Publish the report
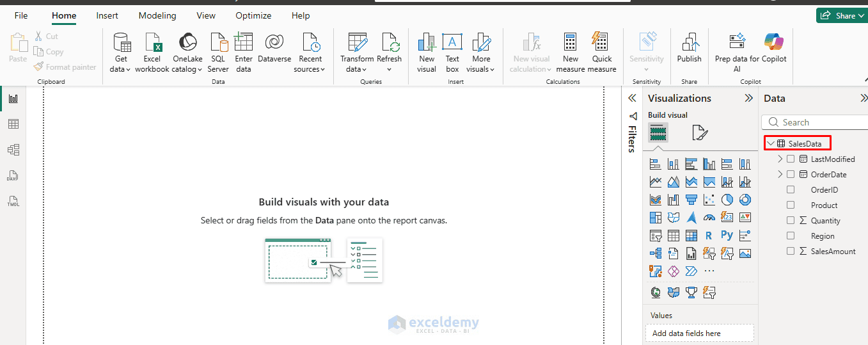Screen dimensions: 868x345 [690, 49]
